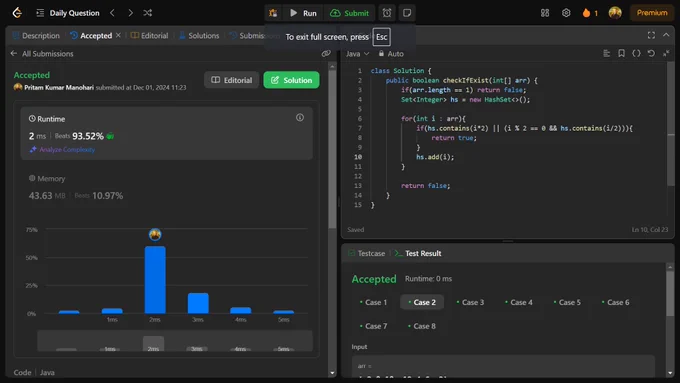This screenshot has height=383, width=680.
Task: Go back to All Submissions
Action: [42, 54]
